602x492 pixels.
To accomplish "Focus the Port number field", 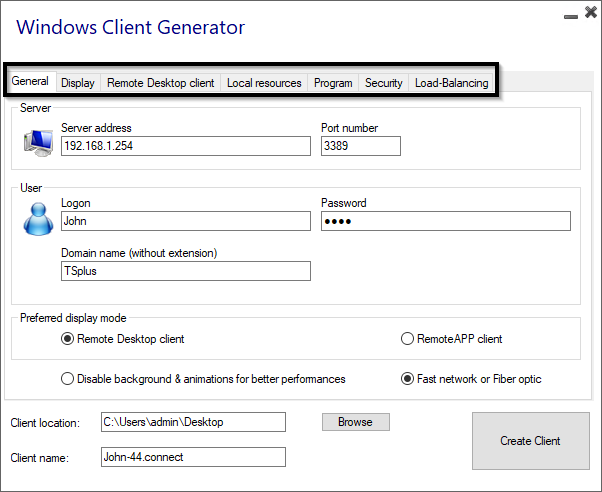I will coord(360,146).
